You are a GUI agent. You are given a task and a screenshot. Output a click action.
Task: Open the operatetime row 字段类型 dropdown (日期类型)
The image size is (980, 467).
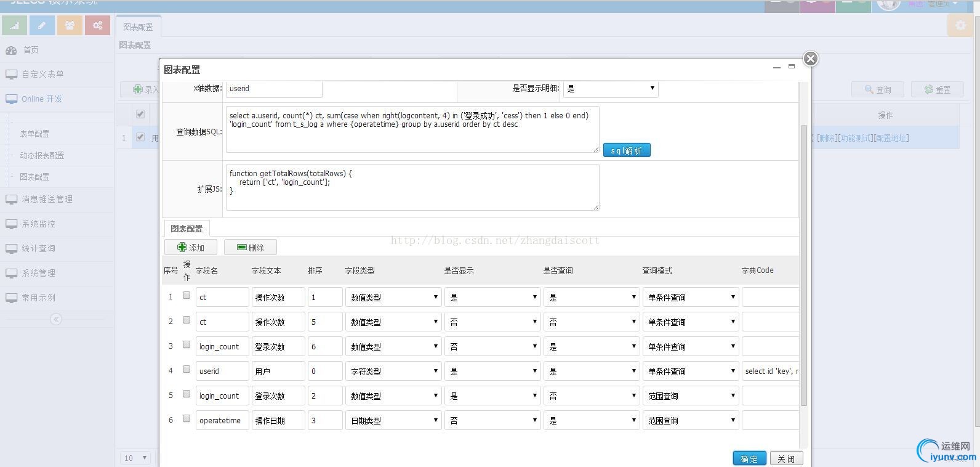click(x=393, y=420)
